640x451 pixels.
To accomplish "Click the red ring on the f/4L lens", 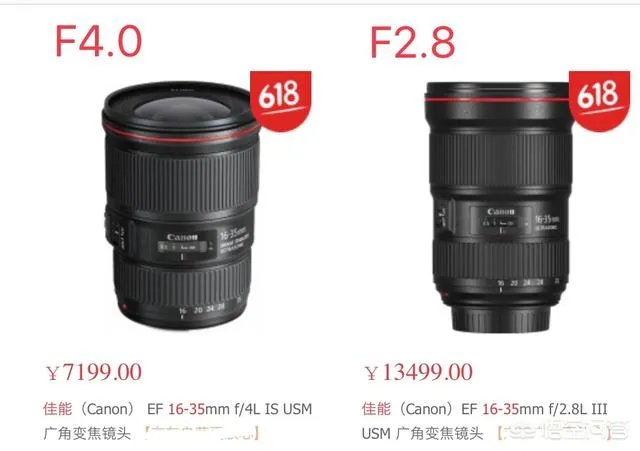I will [x=180, y=135].
